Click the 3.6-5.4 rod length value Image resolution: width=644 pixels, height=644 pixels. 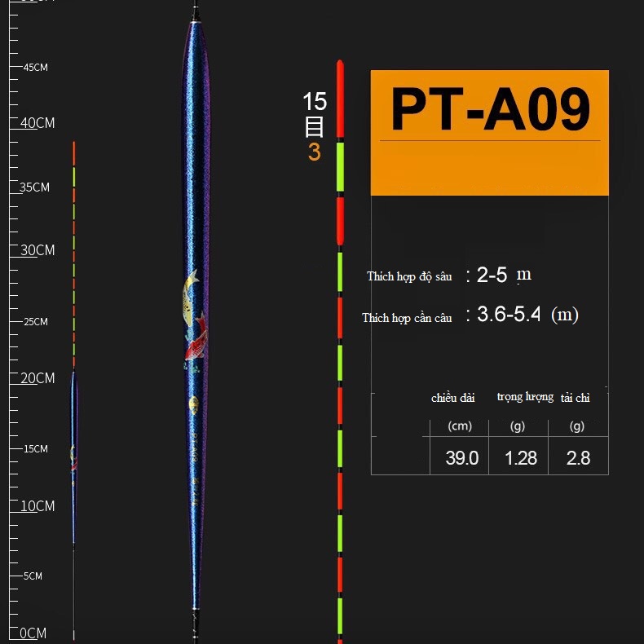(509, 315)
